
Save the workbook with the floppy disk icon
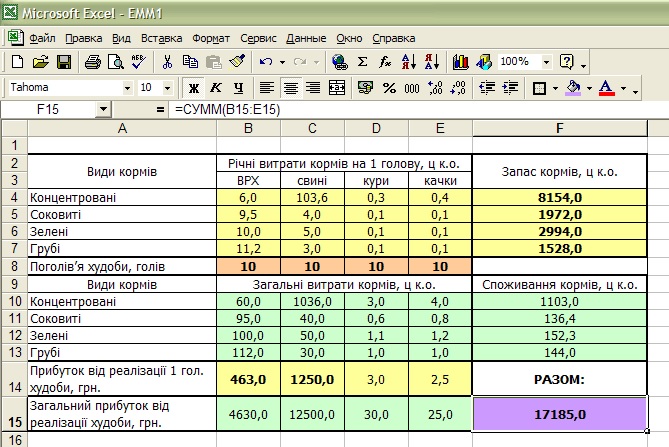63,62
